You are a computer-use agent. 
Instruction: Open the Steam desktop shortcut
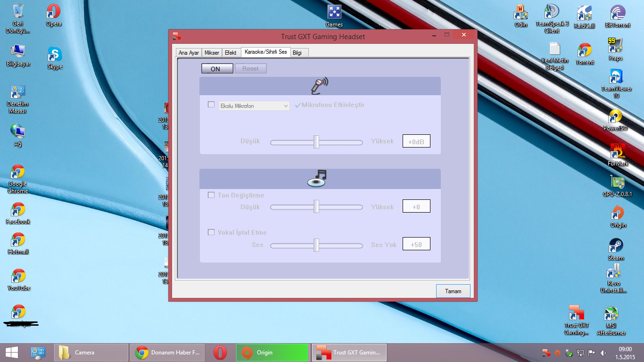point(616,249)
